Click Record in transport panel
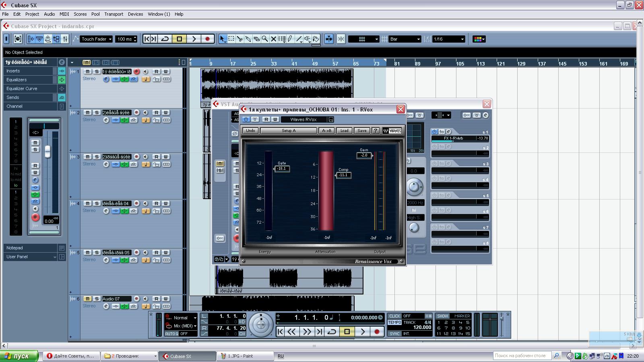 (377, 332)
